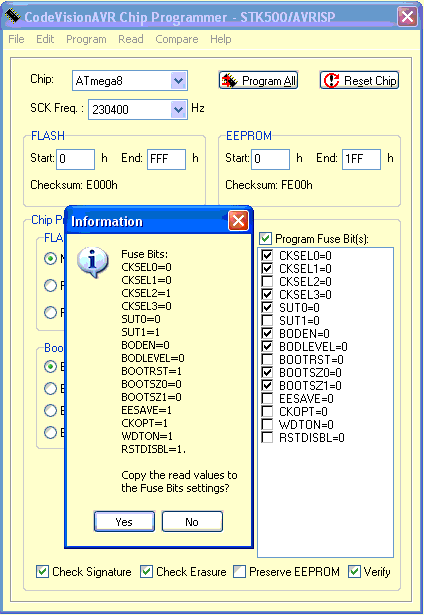Click the 'BOOTRST=1' line in the dialog
424x615 pixels.
151,371
